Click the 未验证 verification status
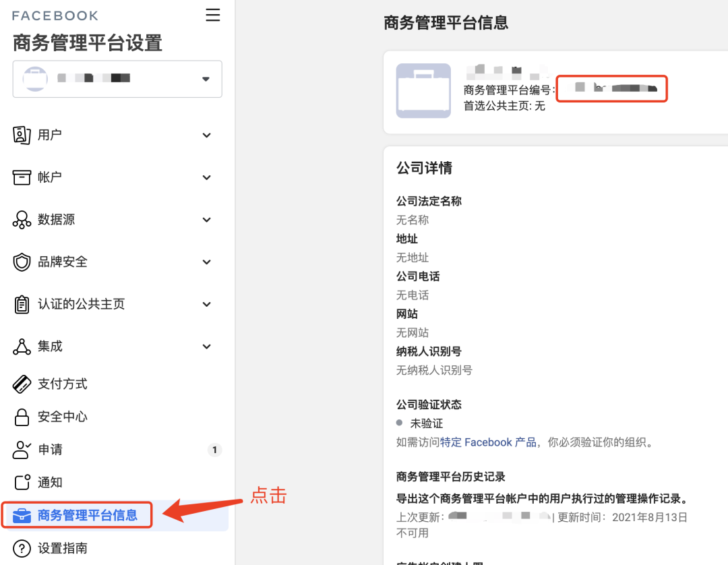 (x=426, y=423)
